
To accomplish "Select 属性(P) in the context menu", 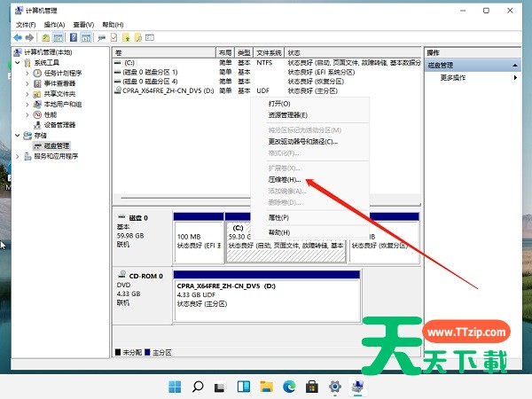I will click(x=278, y=217).
